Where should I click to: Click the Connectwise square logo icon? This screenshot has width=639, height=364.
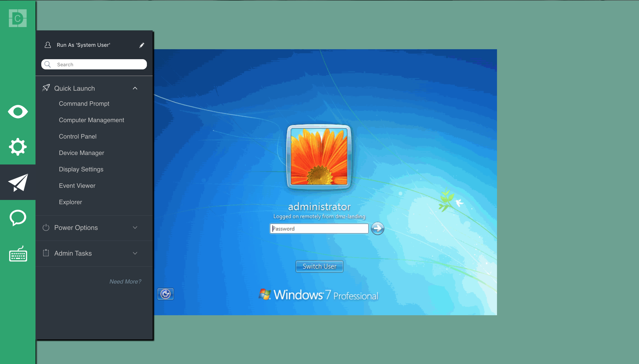[x=18, y=18]
